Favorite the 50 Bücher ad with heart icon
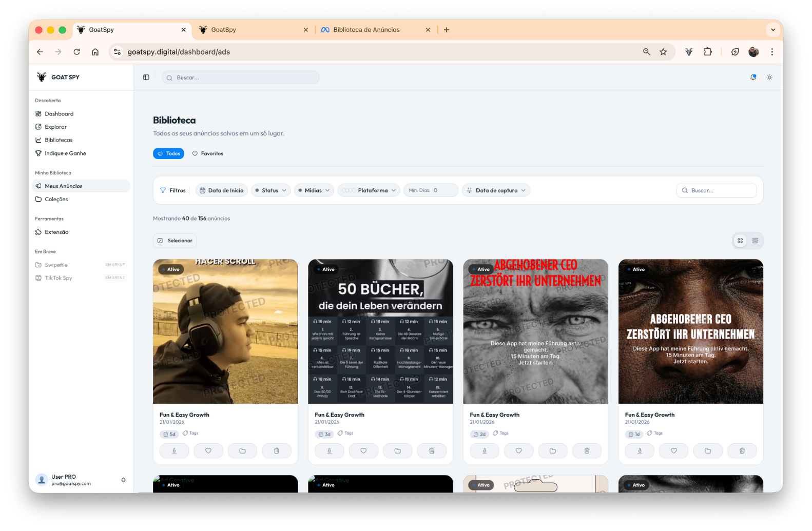Screen dimensions: 812x531 point(363,451)
